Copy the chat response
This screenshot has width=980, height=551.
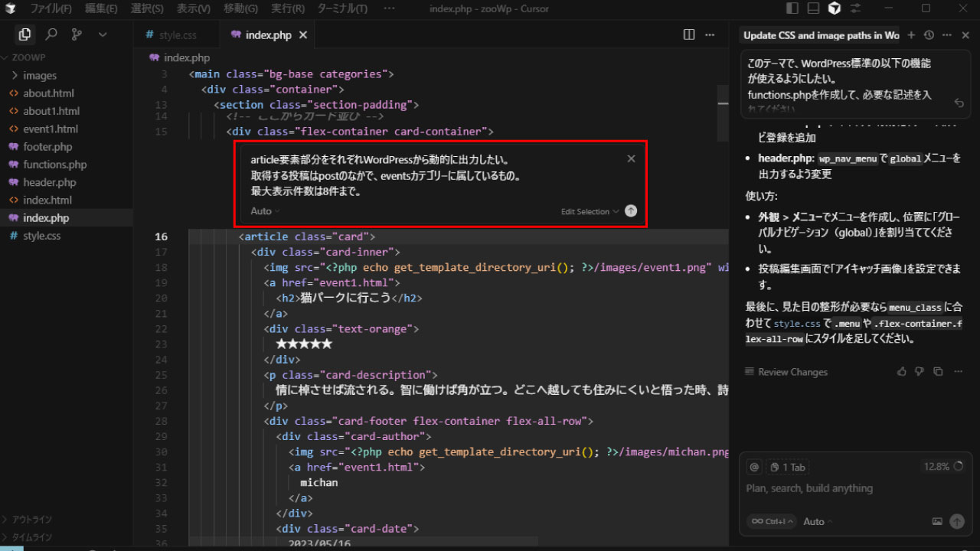coord(938,371)
